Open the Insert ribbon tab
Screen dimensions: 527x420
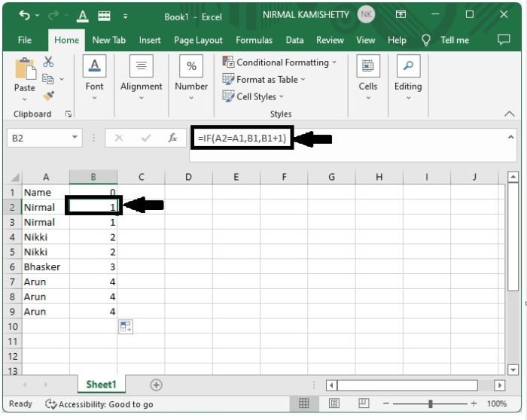150,41
